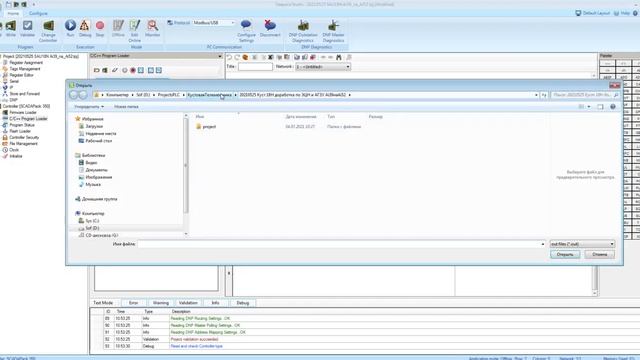
Task: Click dialog Back navigation arrow
Action: pyautogui.click(x=73, y=95)
